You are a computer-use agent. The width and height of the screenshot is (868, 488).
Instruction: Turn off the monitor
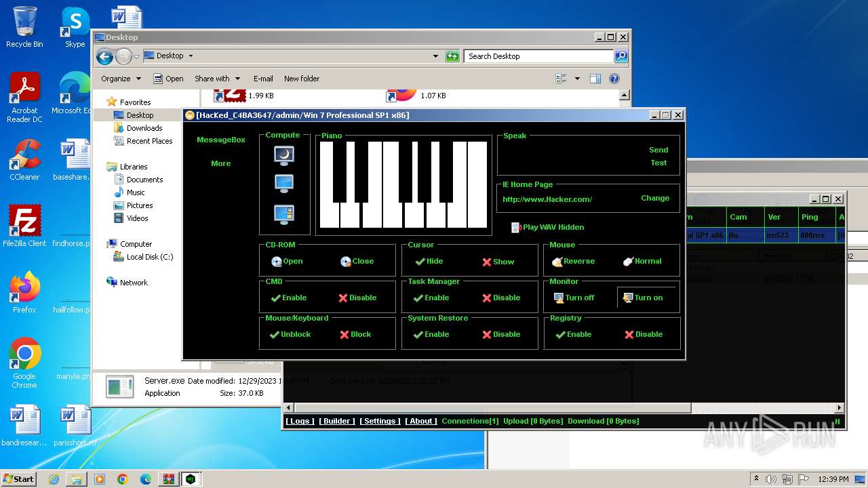coord(574,298)
